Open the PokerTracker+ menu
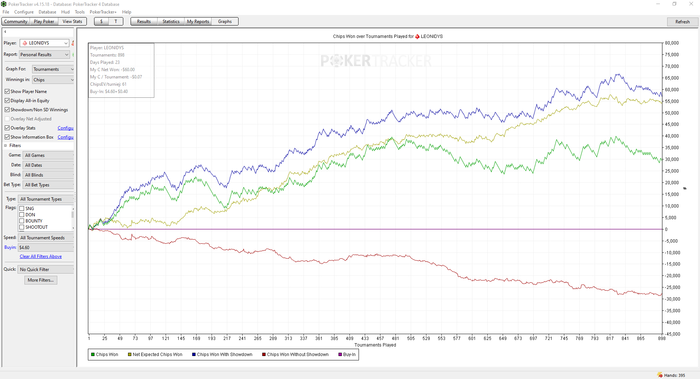The height and width of the screenshot is (379, 700). coord(103,12)
